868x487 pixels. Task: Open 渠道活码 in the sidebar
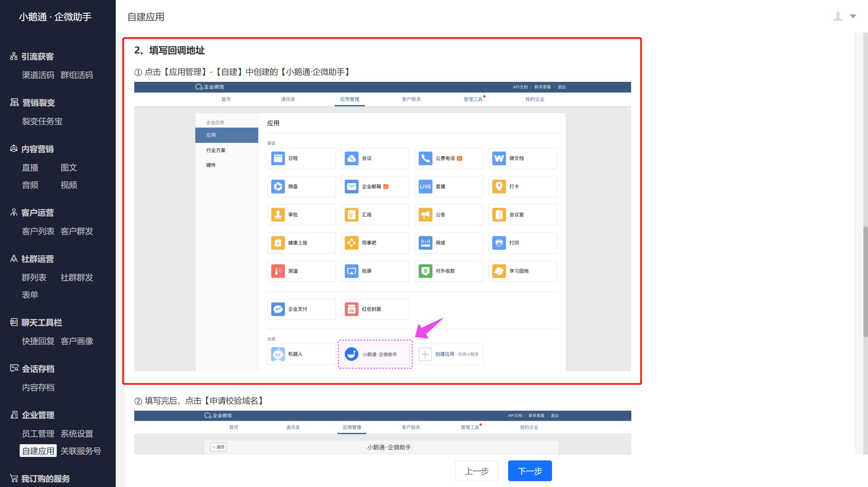(x=38, y=75)
